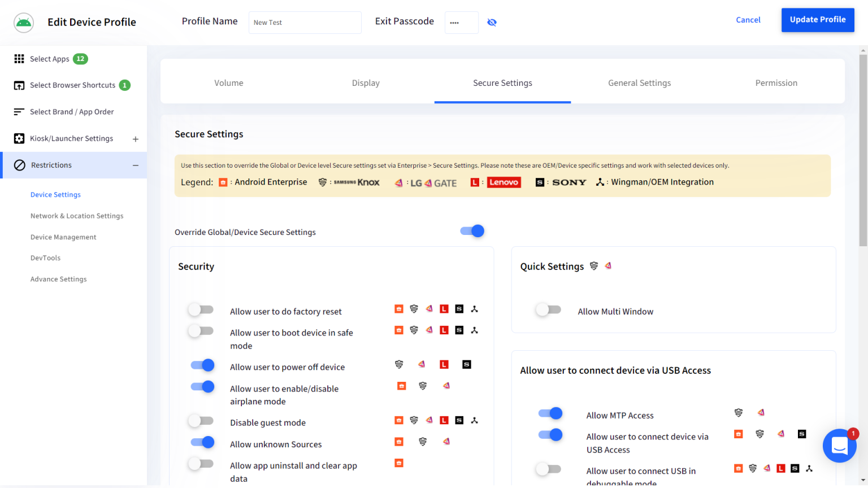This screenshot has width=868, height=488.
Task: Turn off Allow MTP Access toggle
Action: [x=550, y=413]
